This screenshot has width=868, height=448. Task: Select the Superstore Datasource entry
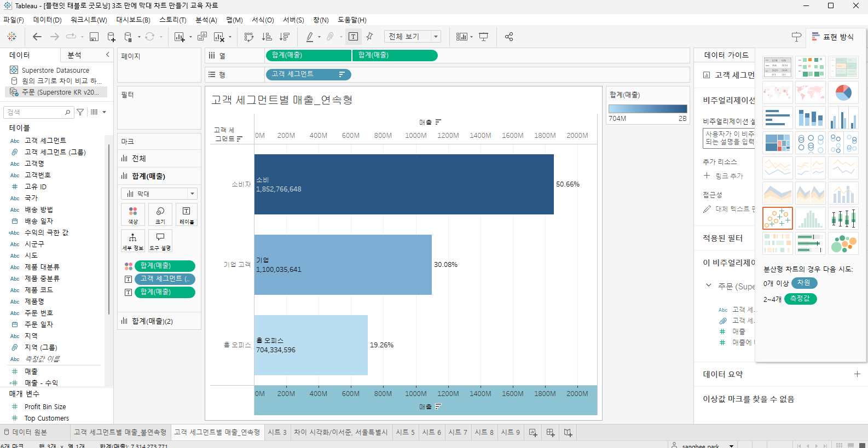click(55, 70)
